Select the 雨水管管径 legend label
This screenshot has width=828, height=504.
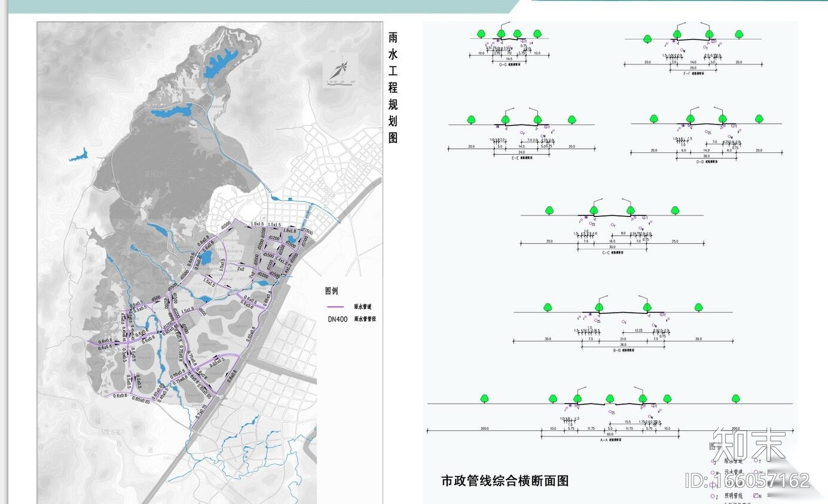tap(365, 319)
